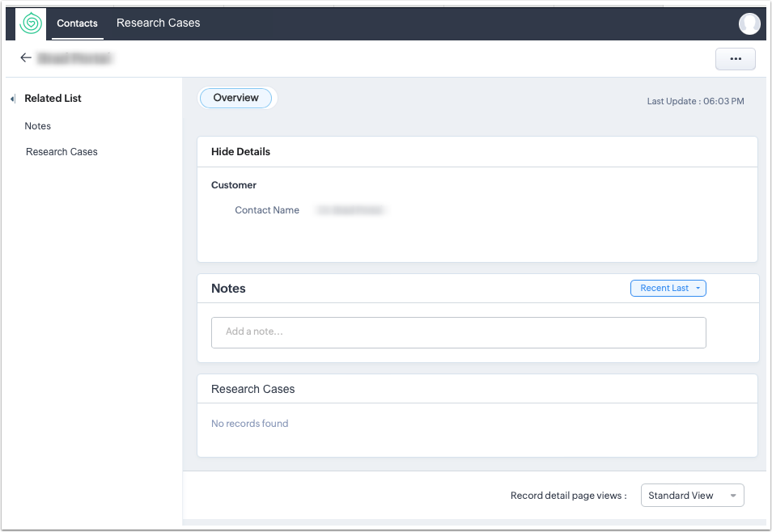Click the Last Update 06:03 PM text

pyautogui.click(x=695, y=101)
